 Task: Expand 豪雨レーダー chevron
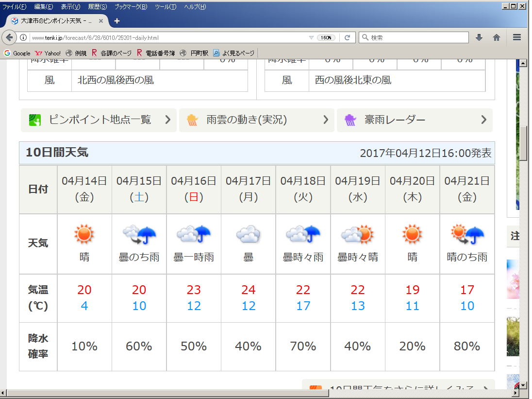pos(484,120)
